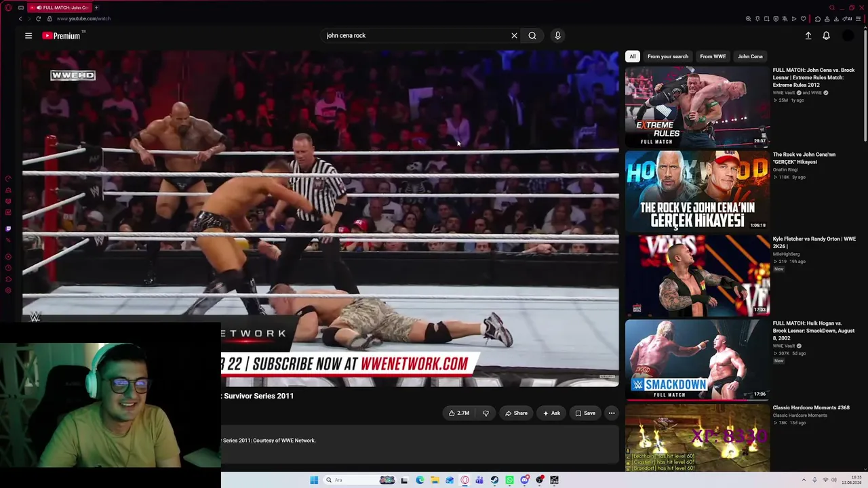The image size is (868, 488).
Task: Open Kyle Fletcher vs Randy Orton video title
Action: pyautogui.click(x=814, y=243)
